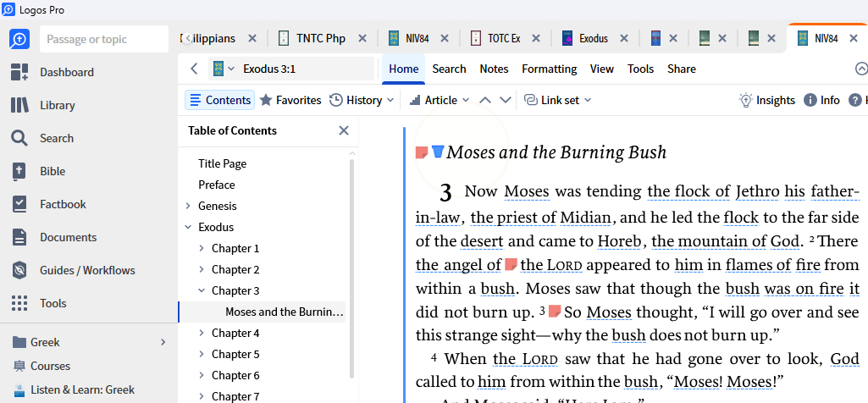868x403 pixels.
Task: Collapse the ribbon with circled chevron
Action: 861,69
